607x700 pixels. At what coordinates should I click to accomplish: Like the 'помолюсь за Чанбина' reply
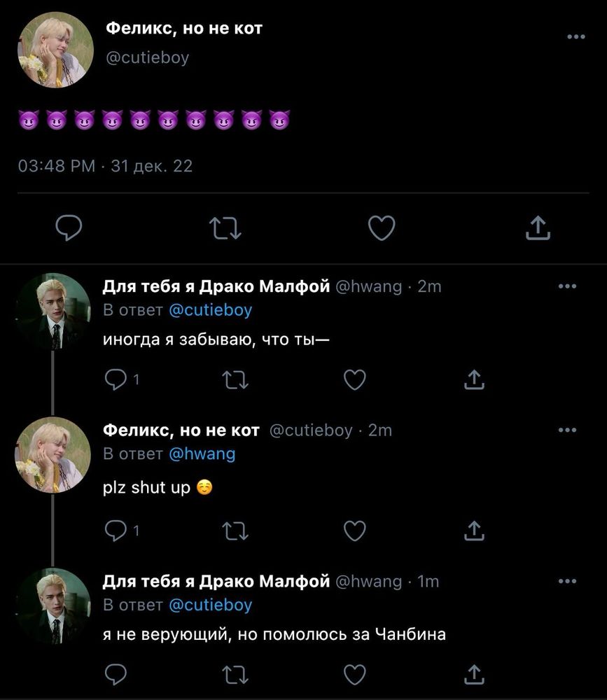coord(355,674)
